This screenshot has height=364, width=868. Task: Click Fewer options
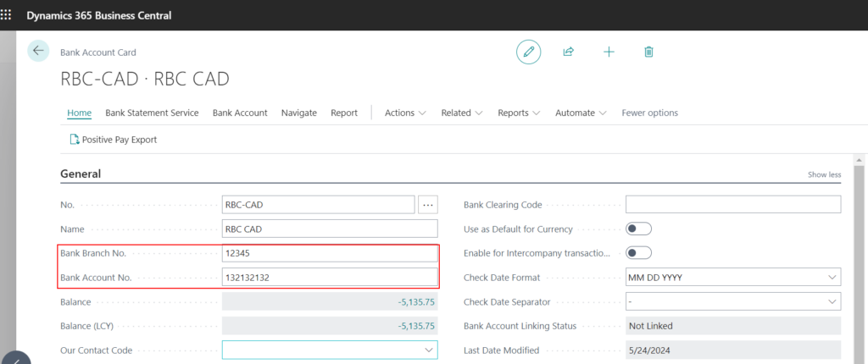click(649, 113)
